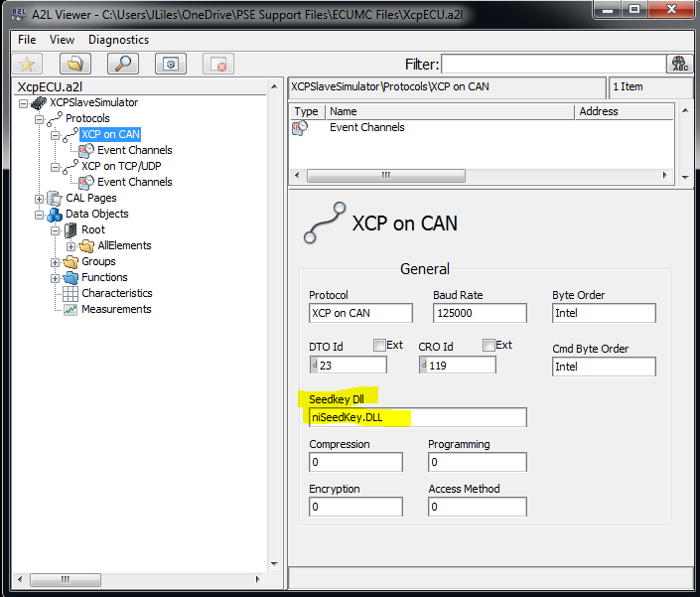
Task: Click the Measurements chart icon
Action: point(70,310)
